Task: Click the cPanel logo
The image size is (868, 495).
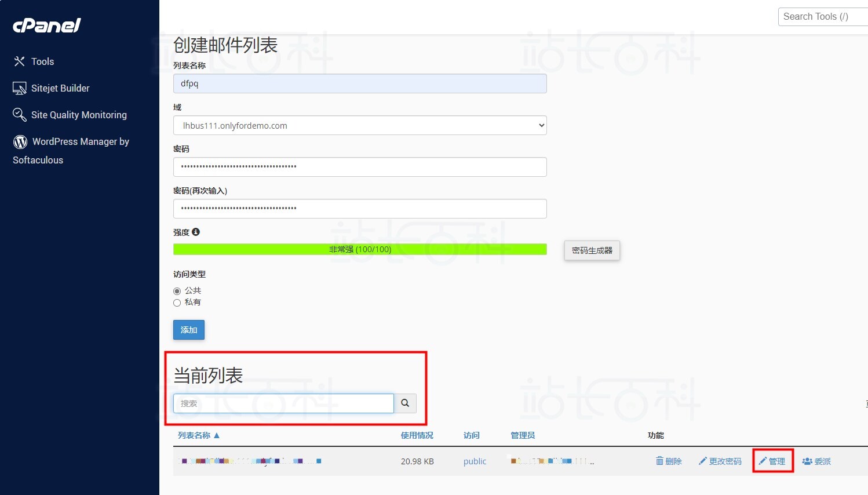Action: (x=47, y=26)
